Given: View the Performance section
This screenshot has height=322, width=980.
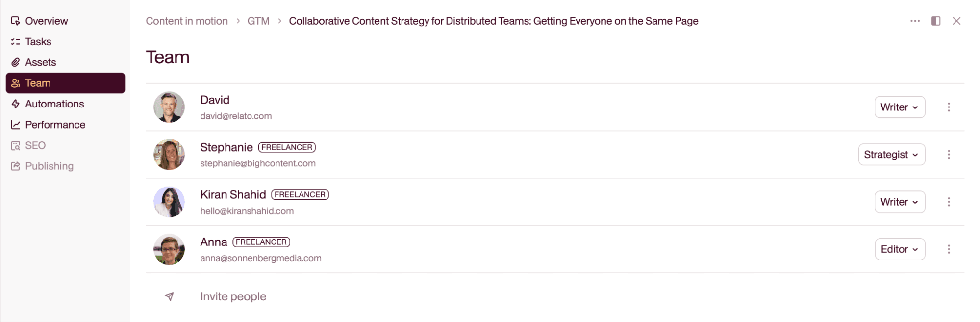Looking at the screenshot, I should (x=55, y=125).
